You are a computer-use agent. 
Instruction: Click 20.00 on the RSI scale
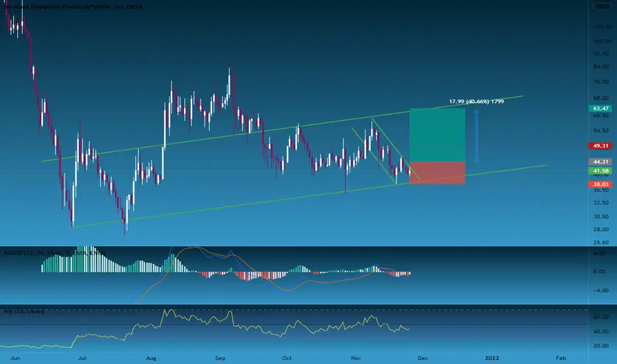(x=602, y=346)
